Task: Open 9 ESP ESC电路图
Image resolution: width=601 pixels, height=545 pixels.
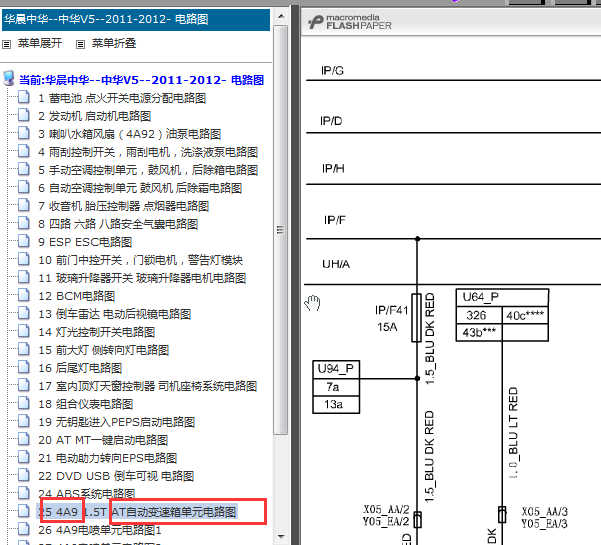Action: (85, 242)
